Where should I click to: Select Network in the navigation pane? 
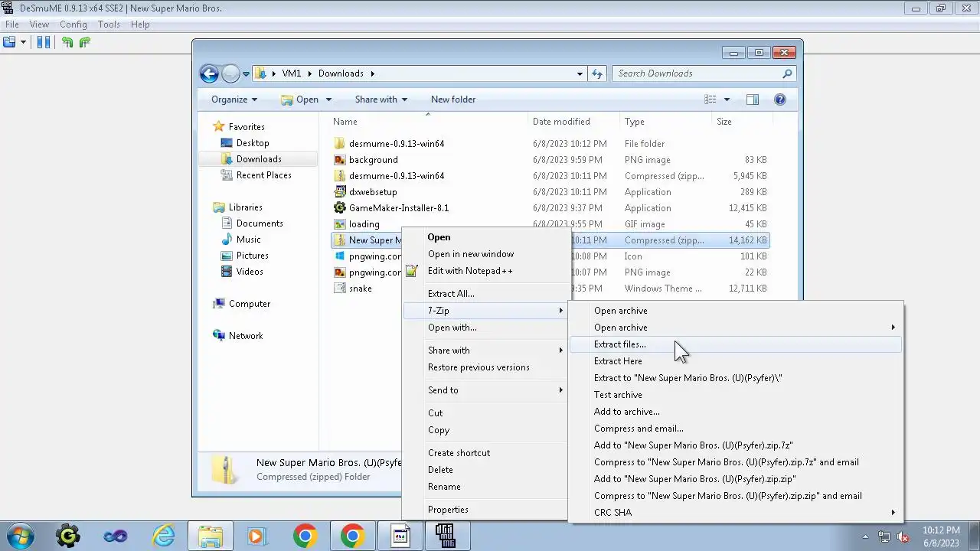(x=246, y=336)
